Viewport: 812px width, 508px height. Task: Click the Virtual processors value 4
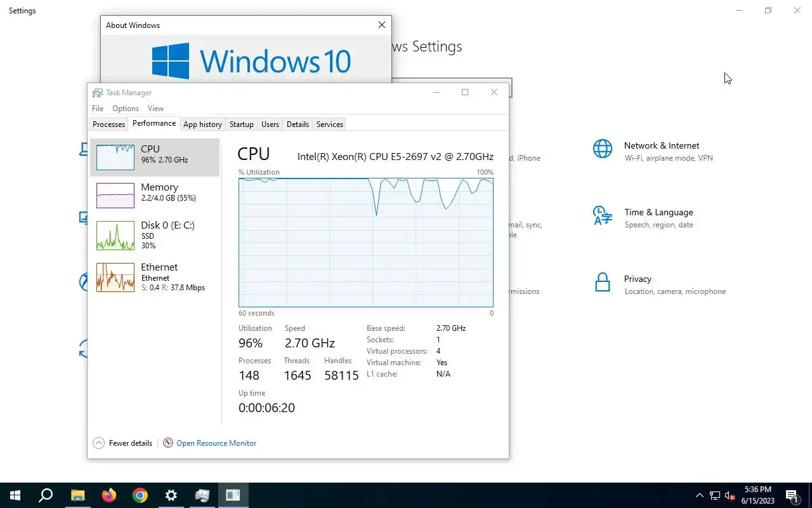438,351
